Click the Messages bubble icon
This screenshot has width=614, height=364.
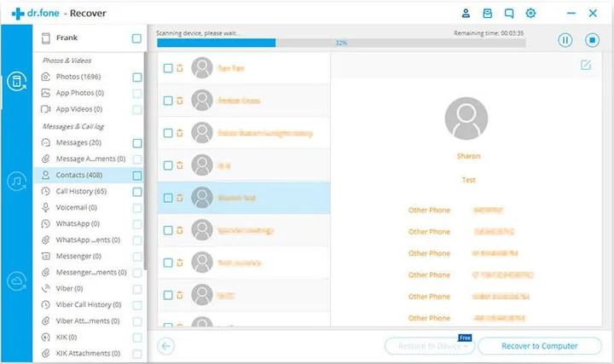coord(46,142)
